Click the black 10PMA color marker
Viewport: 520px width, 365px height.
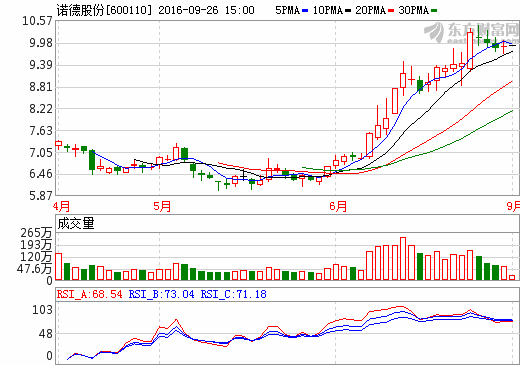pos(348,11)
